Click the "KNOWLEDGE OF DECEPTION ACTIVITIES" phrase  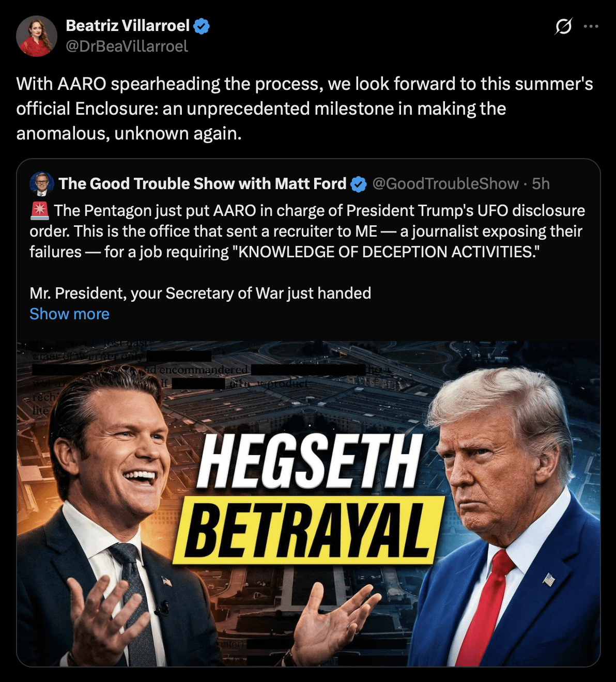click(389, 252)
